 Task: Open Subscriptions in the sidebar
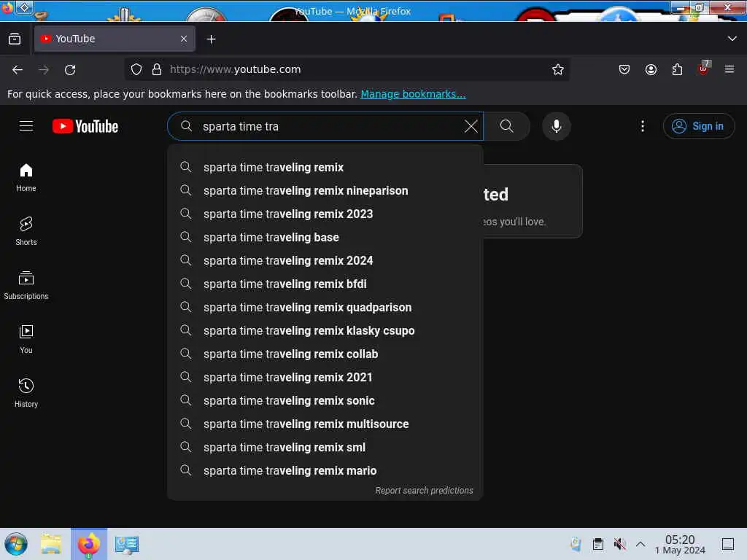coord(26,285)
